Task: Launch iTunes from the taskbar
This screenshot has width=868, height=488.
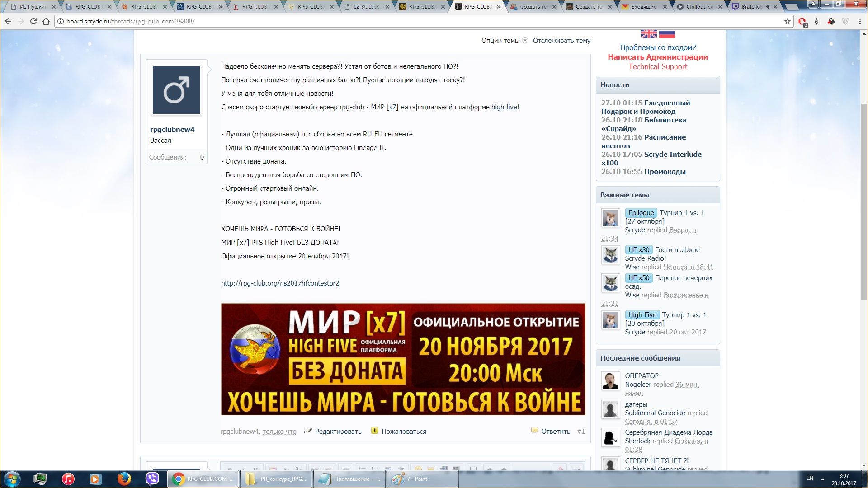Action: (68, 479)
